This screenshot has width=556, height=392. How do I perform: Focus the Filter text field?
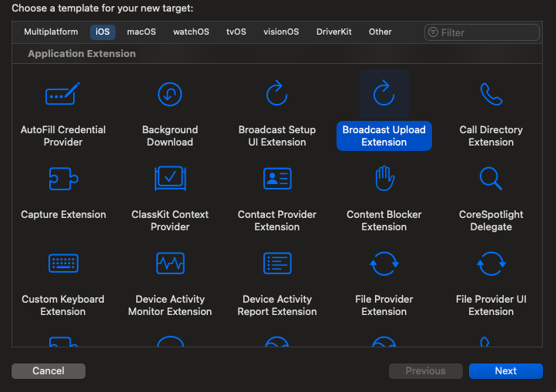click(x=482, y=32)
